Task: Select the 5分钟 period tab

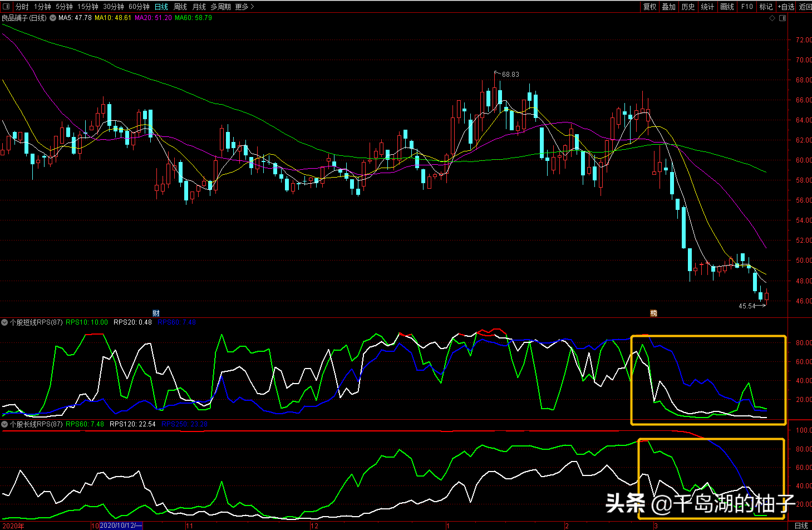Action: click(x=64, y=7)
